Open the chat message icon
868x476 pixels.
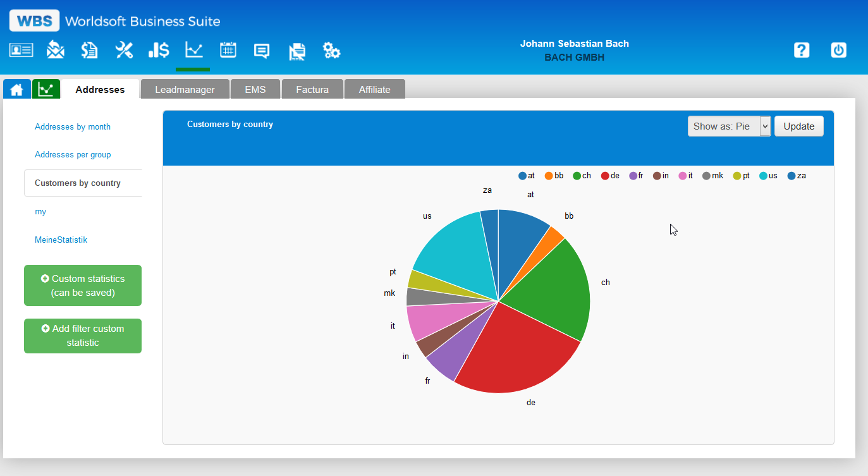(x=262, y=51)
